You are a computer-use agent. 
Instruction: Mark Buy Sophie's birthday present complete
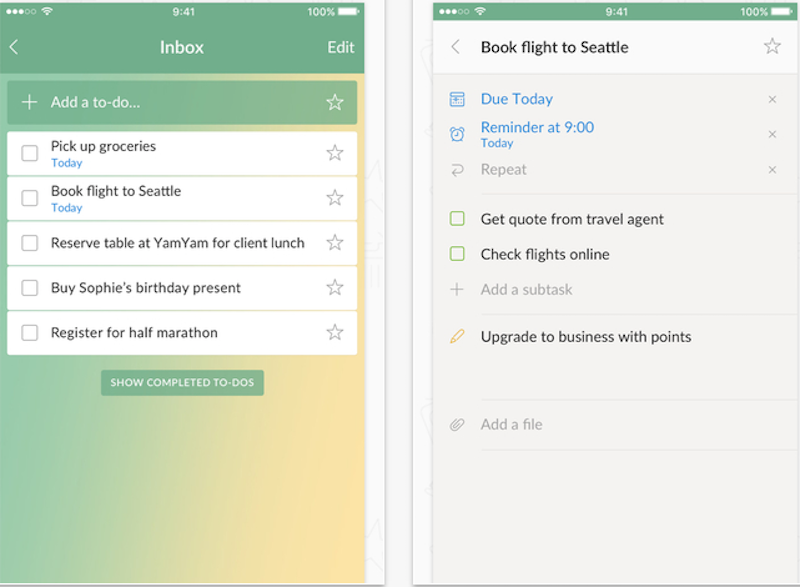pos(30,288)
